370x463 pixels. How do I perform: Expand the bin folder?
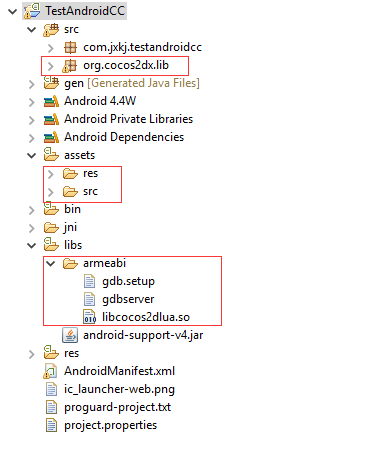coord(32,210)
